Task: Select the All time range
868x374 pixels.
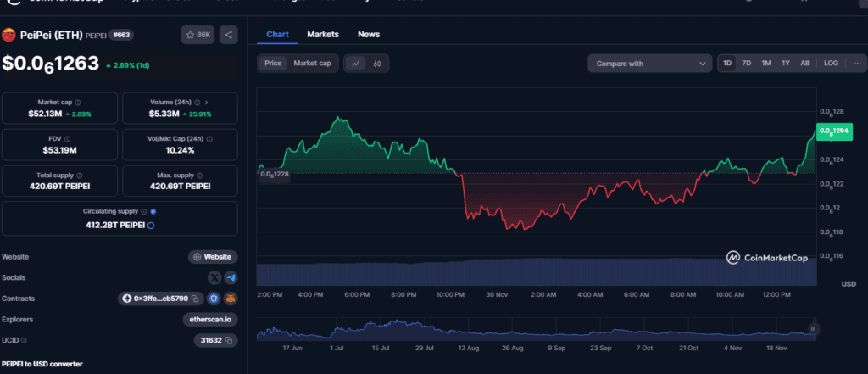Action: pyautogui.click(x=804, y=63)
